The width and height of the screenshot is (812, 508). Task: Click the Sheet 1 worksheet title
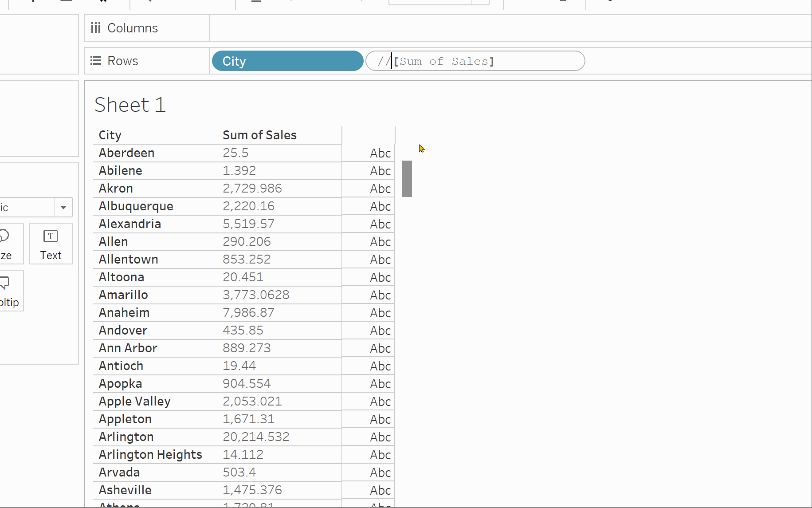[x=130, y=105]
